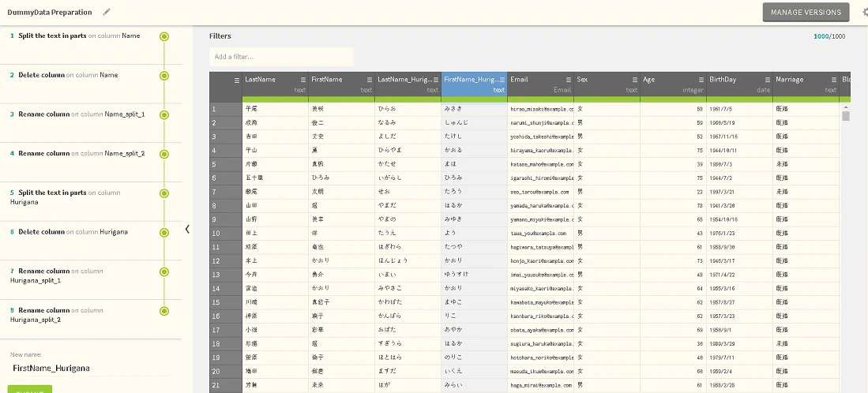Screen dimensions: 868x393
Task: Open the Age column menu
Action: [x=701, y=80]
